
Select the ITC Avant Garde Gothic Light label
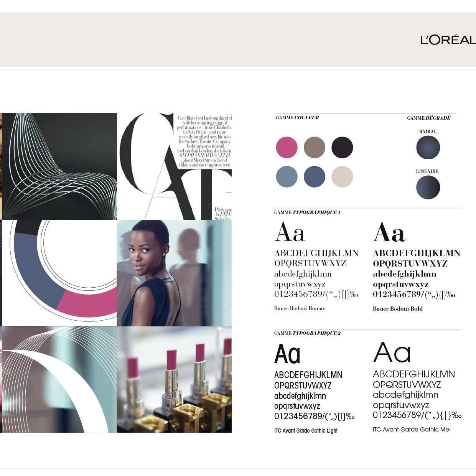(x=306, y=431)
